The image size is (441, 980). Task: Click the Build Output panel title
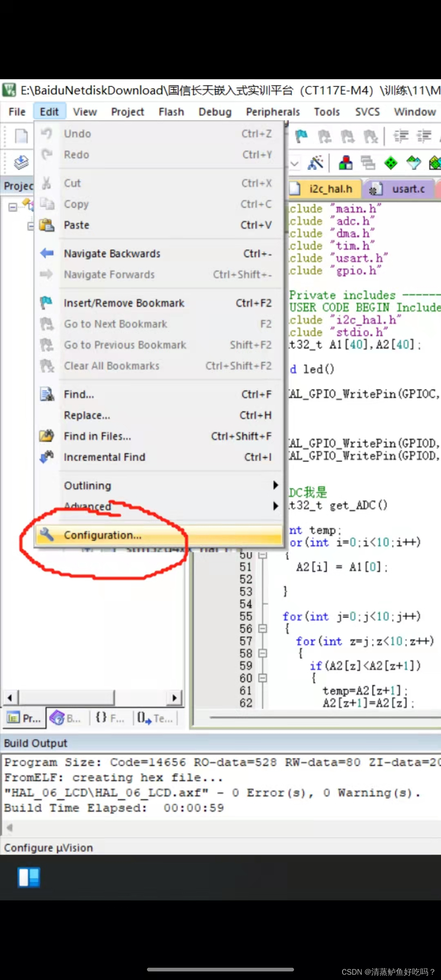click(36, 743)
